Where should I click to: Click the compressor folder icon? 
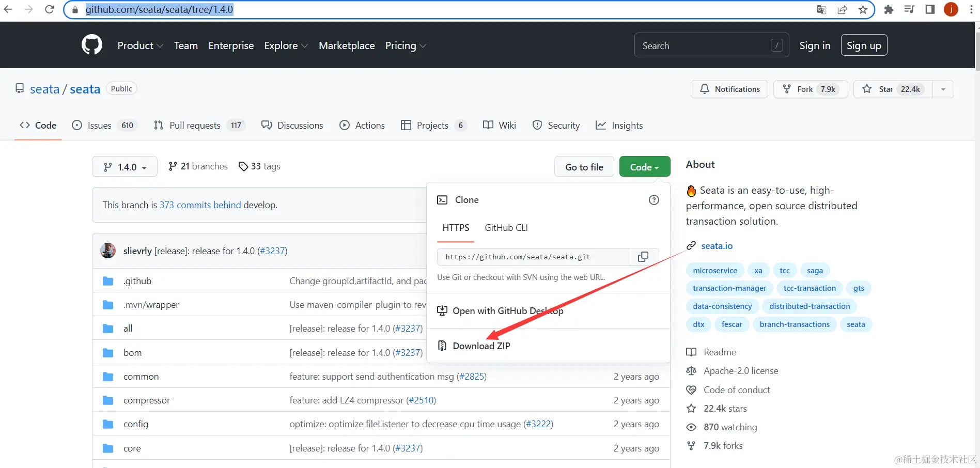pyautogui.click(x=108, y=400)
